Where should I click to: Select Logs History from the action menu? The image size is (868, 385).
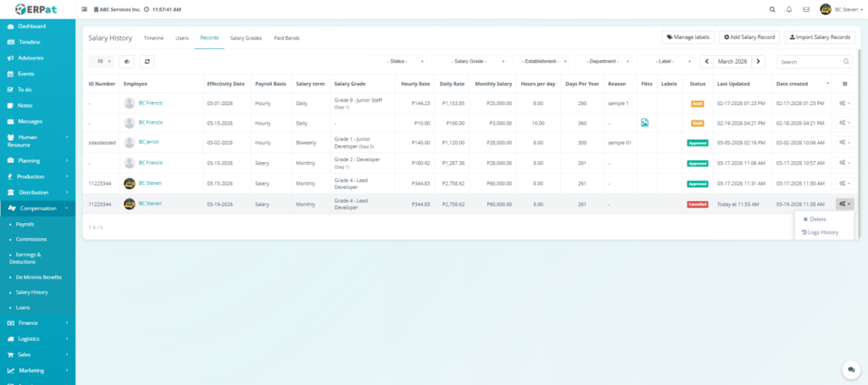pyautogui.click(x=822, y=232)
